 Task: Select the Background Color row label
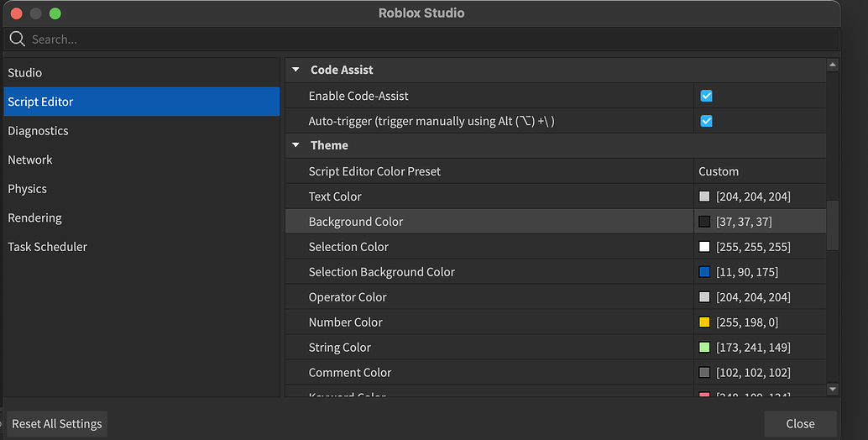[356, 222]
